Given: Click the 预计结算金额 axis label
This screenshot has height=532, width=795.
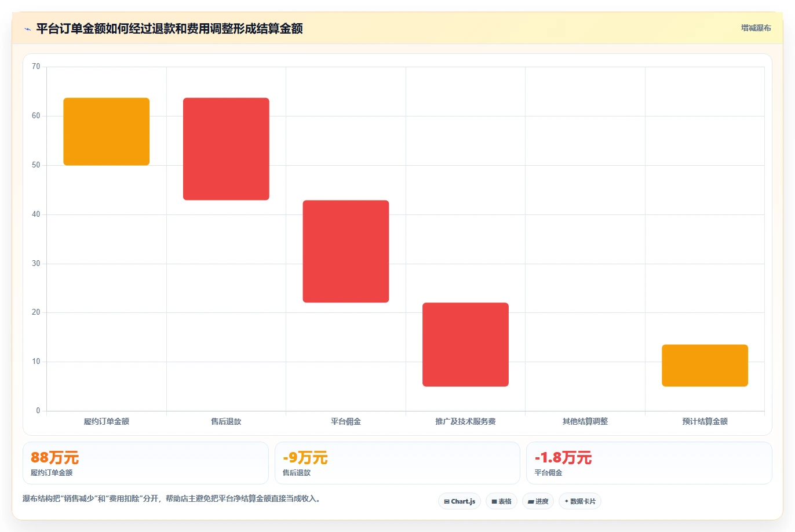Looking at the screenshot, I should click(705, 421).
